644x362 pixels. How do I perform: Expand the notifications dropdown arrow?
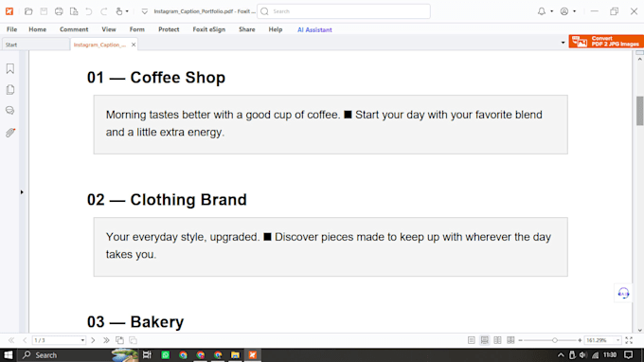click(551, 11)
